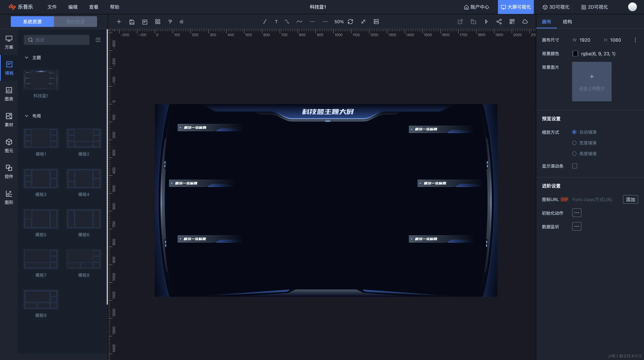The image size is (644, 360).
Task: Collapse the 布局 section
Action: coord(26,116)
